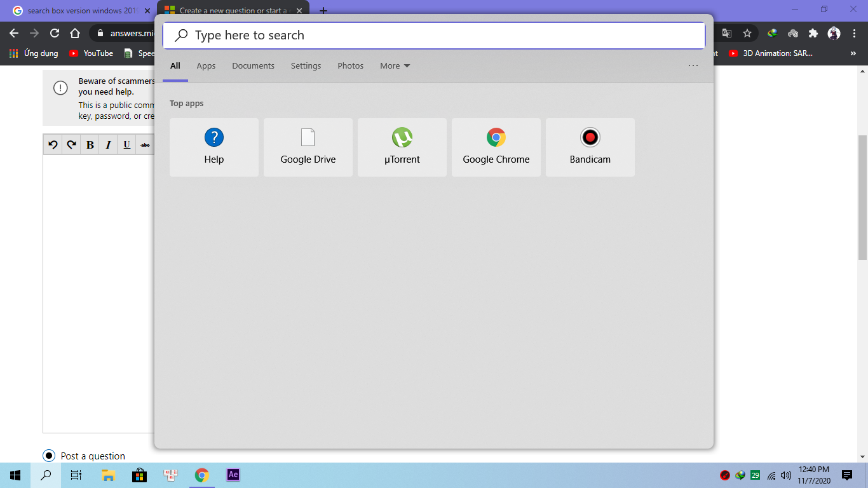Viewport: 868px width, 488px height.
Task: Toggle underline in the editor toolbar
Action: (127, 145)
